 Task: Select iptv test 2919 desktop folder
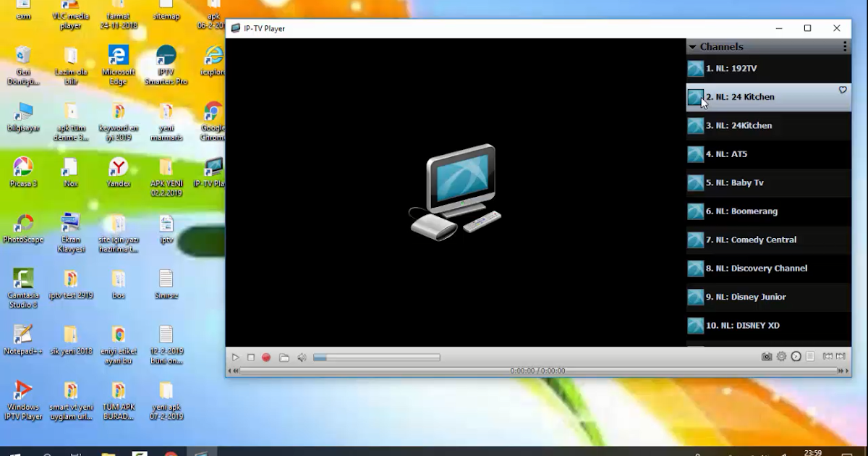point(71,284)
